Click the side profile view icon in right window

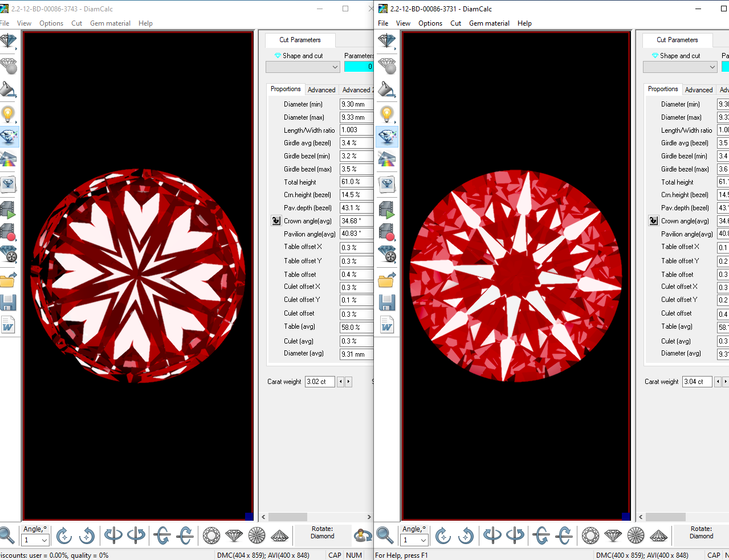[613, 536]
